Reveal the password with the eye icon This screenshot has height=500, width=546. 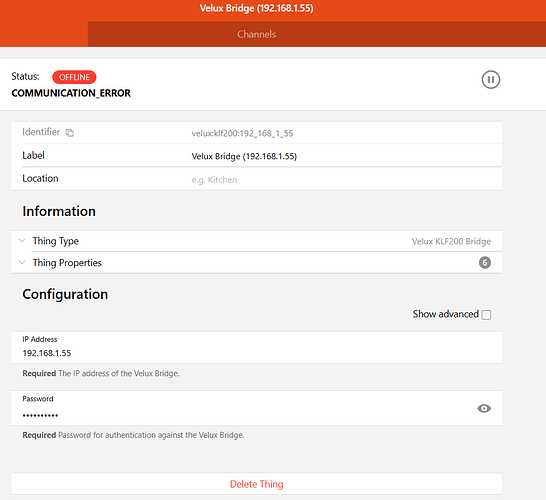(484, 408)
